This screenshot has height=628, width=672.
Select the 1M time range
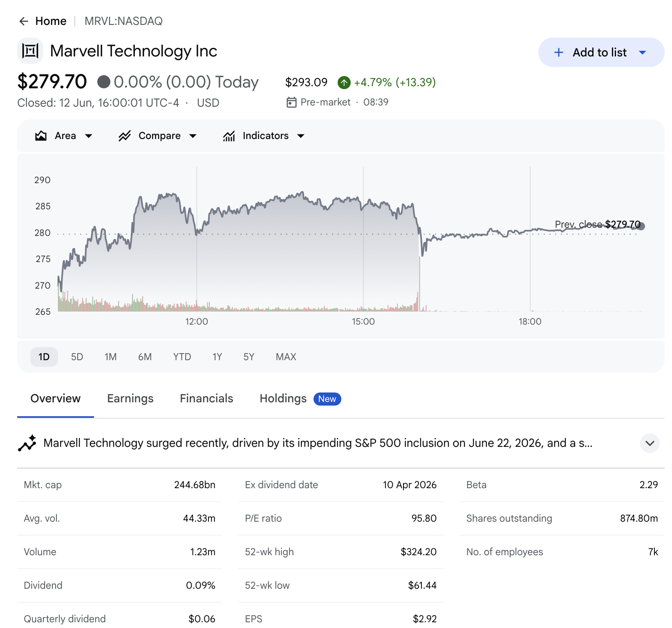111,357
